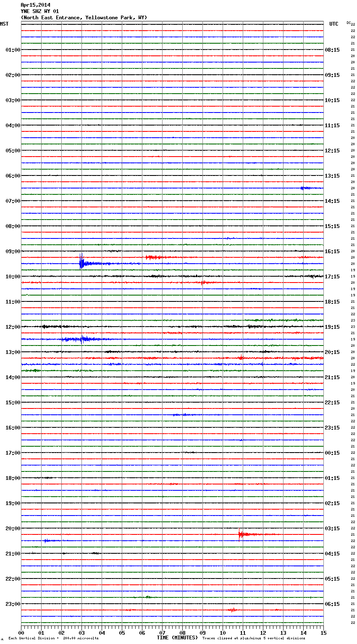Click the MST time zone label

pyautogui.click(x=4, y=24)
